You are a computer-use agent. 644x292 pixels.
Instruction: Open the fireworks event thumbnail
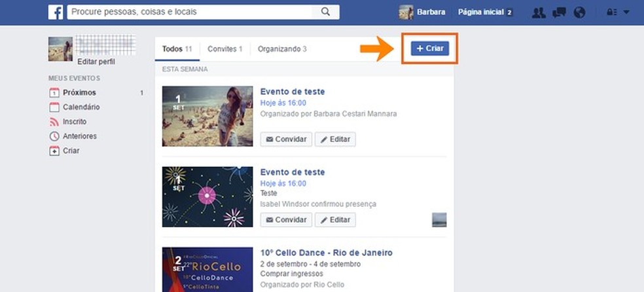pyautogui.click(x=207, y=196)
